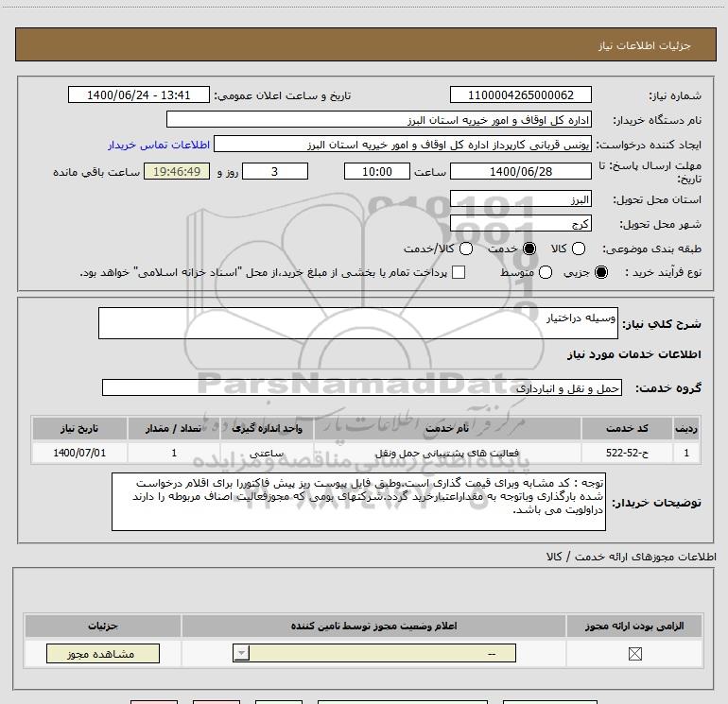Click the مشاهده مجوز button
This screenshot has height=704, width=728.
click(103, 653)
